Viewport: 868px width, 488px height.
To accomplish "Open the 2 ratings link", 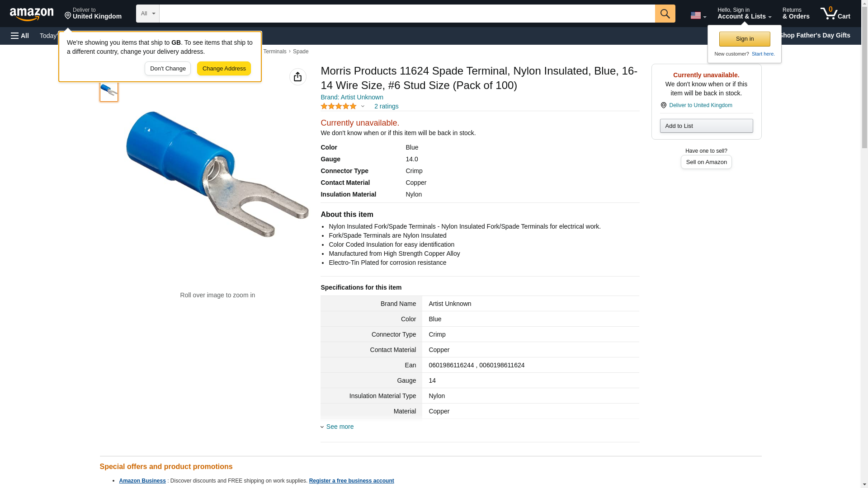I will [386, 106].
